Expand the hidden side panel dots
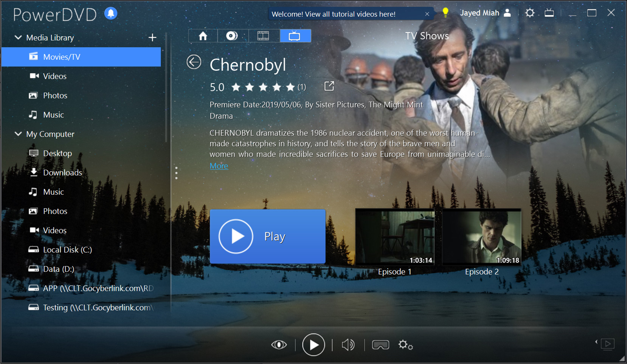Viewport: 627px width, 364px height. (x=176, y=173)
